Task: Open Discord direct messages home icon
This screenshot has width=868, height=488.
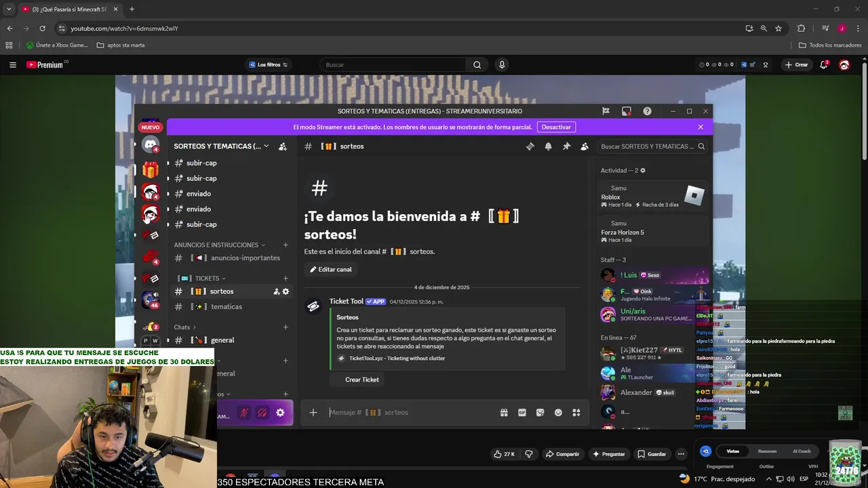Action: pyautogui.click(x=151, y=144)
